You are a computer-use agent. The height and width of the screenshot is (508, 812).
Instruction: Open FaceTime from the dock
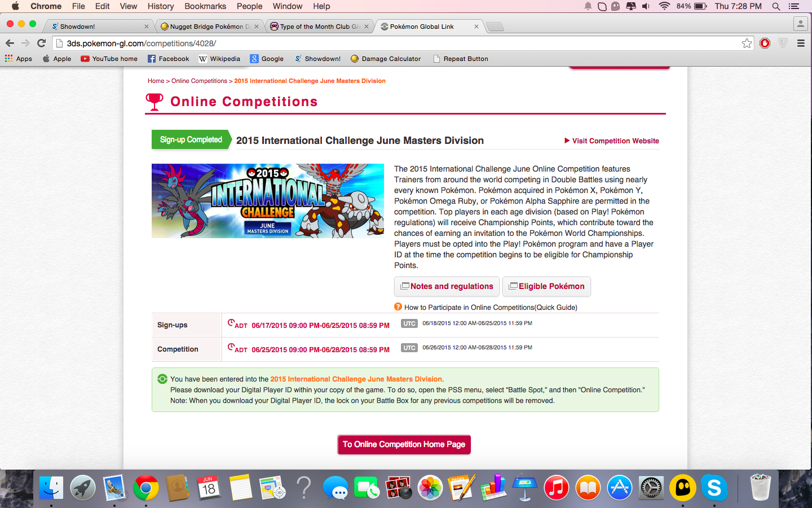[x=367, y=488]
